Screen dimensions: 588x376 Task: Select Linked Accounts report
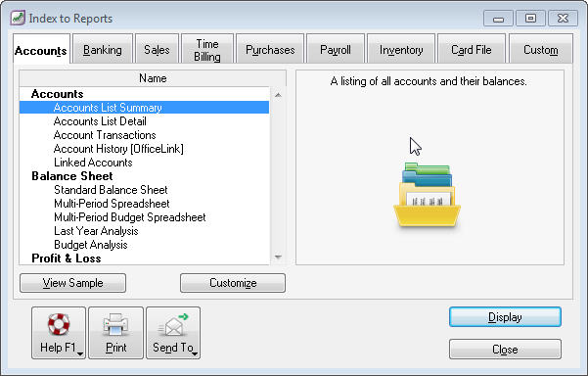145,163
